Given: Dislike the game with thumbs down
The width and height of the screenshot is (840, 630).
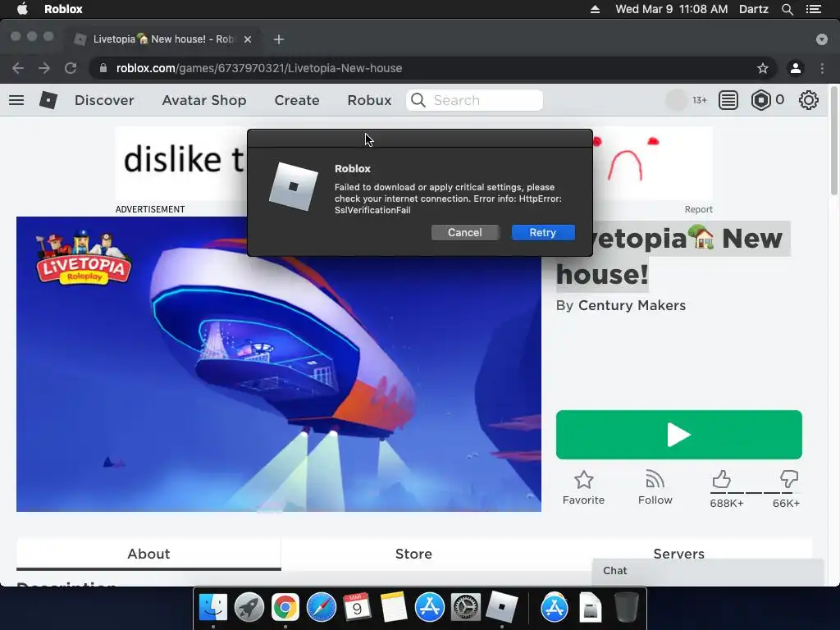Looking at the screenshot, I should pos(789,479).
